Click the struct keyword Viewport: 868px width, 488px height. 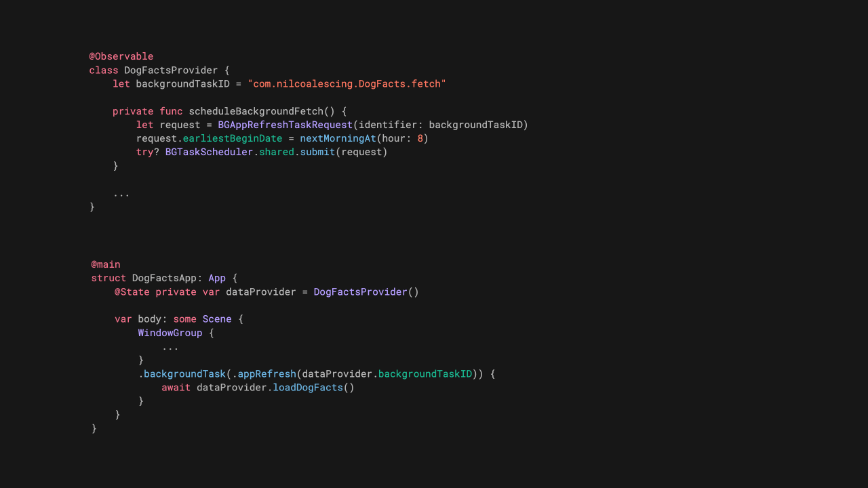[108, 278]
